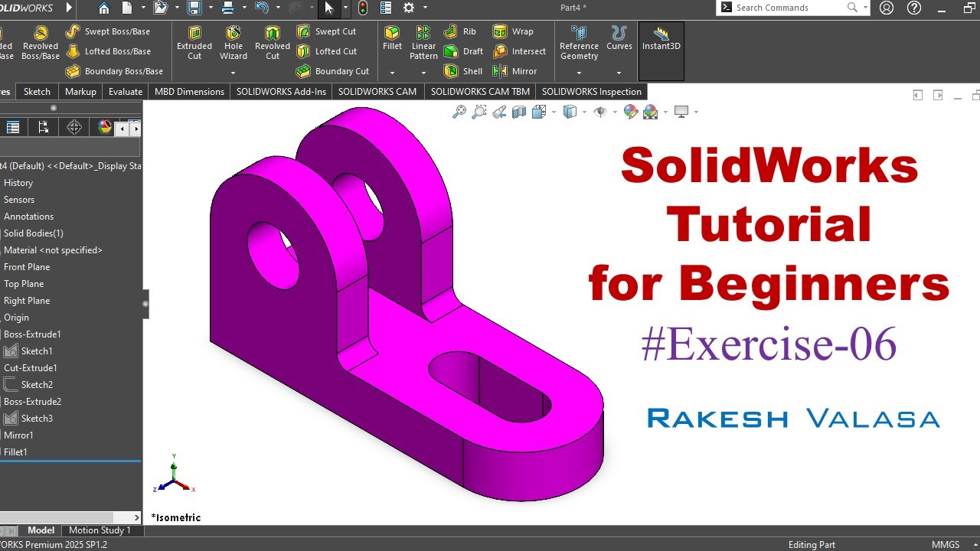Image resolution: width=980 pixels, height=551 pixels.
Task: Click the Zoom to Area magnifier icon
Action: [x=479, y=112]
